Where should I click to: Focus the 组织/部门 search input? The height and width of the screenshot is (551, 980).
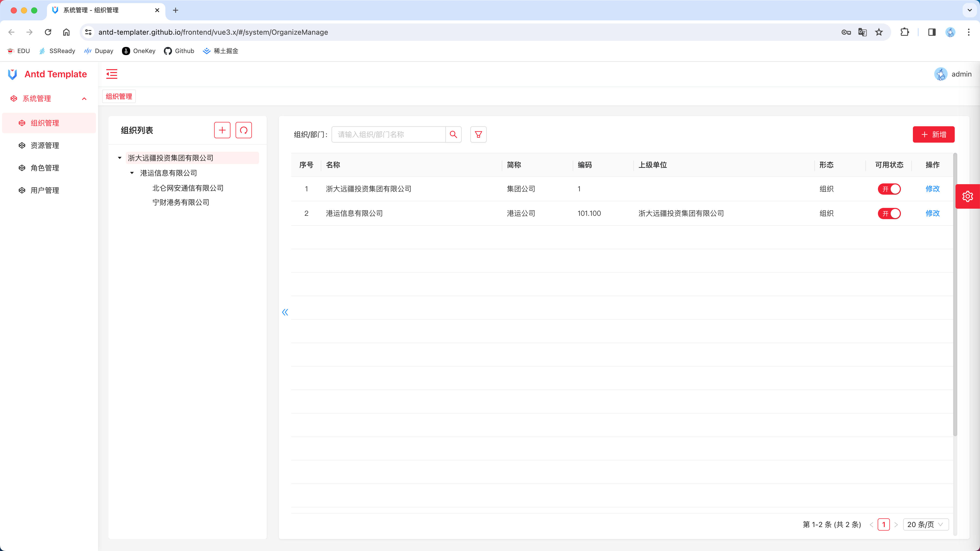(x=388, y=134)
